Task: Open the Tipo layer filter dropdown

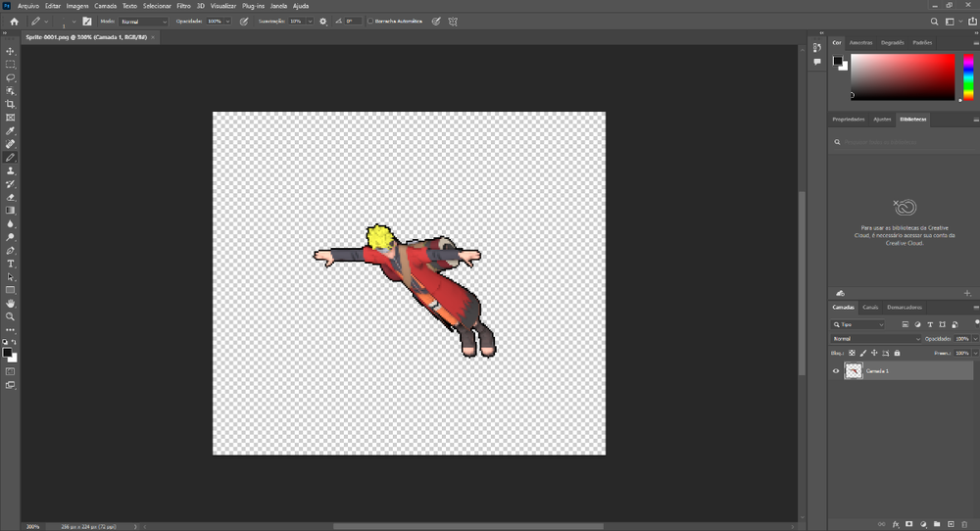Action: (x=858, y=324)
